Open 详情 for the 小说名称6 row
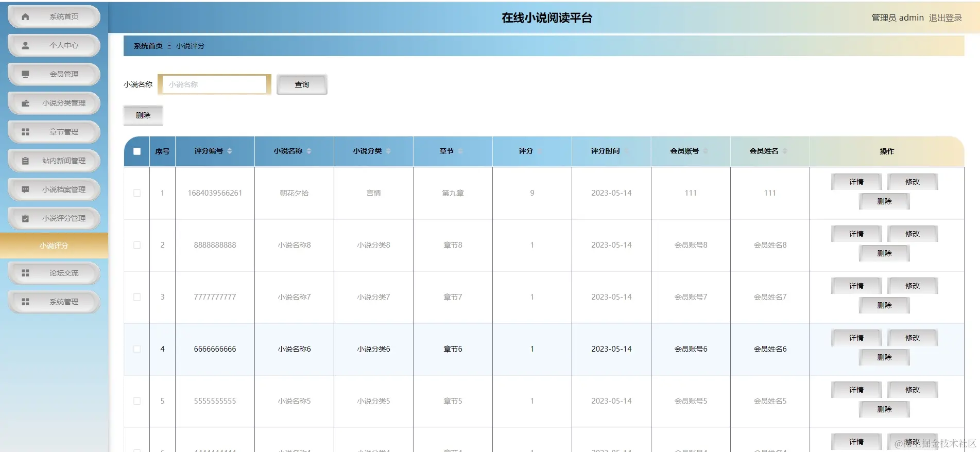The height and width of the screenshot is (452, 980). pyautogui.click(x=856, y=338)
